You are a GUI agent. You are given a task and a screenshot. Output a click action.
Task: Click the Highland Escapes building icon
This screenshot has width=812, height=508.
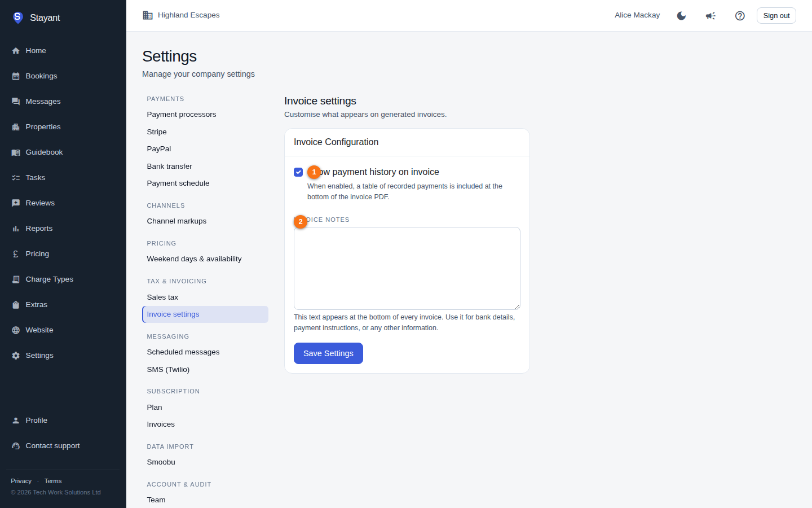pyautogui.click(x=148, y=15)
